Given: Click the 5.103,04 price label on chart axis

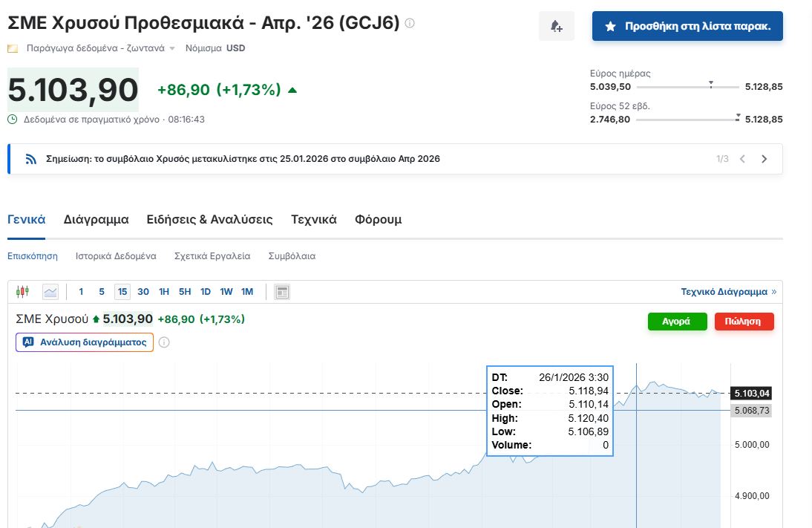Looking at the screenshot, I should point(751,393).
